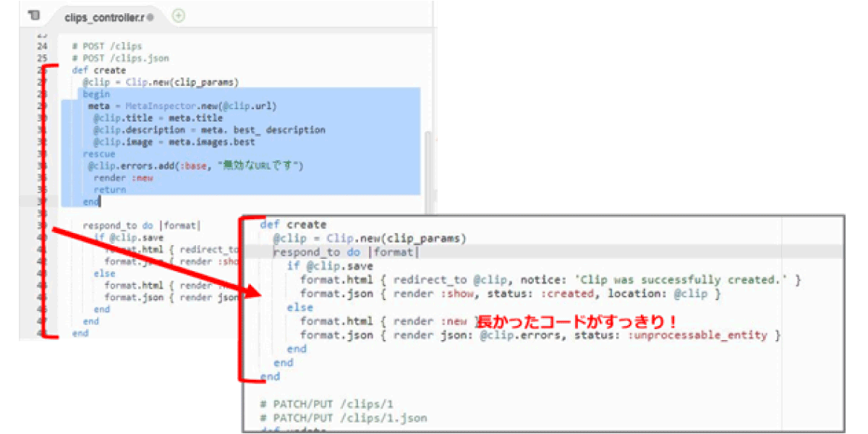Click the '# PATCH/PUT /clips/1' comment line
This screenshot has height=434, width=868.
pyautogui.click(x=325, y=404)
